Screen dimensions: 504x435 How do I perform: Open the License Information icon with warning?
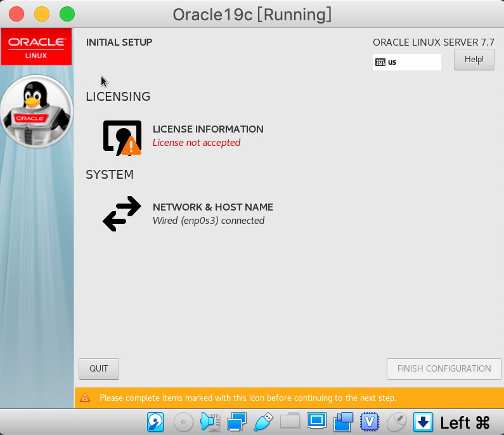[122, 138]
